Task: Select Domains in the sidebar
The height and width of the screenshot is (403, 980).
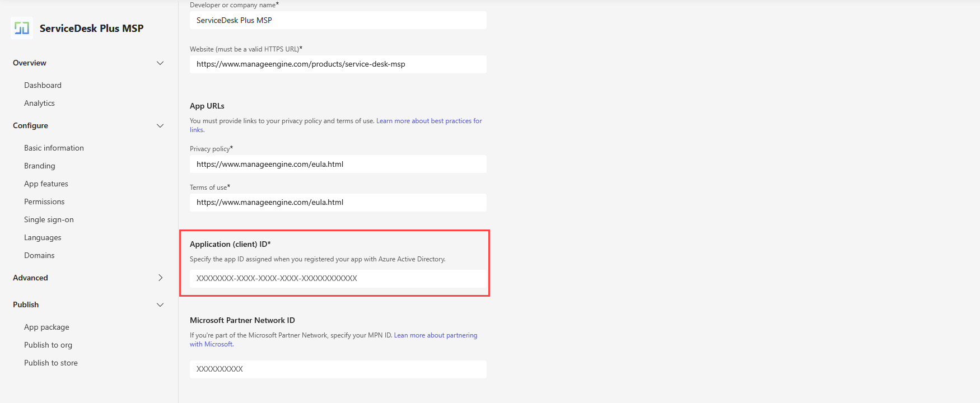Action: pos(39,255)
